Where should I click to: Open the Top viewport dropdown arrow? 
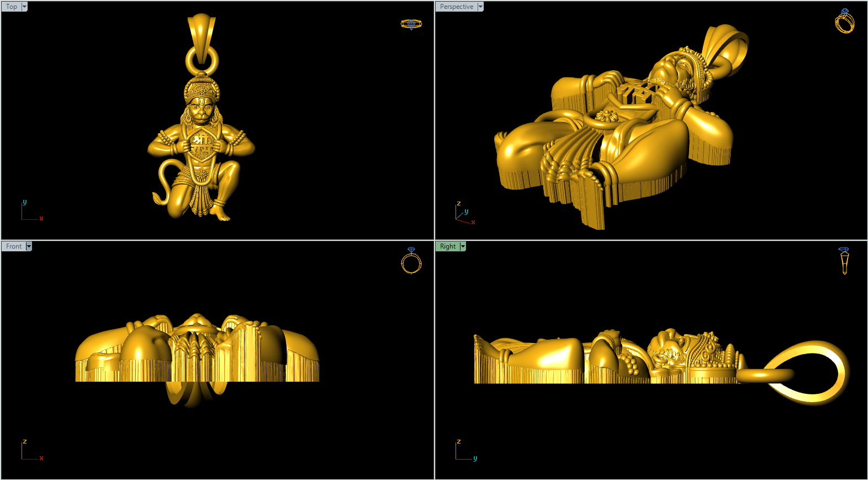tap(24, 7)
